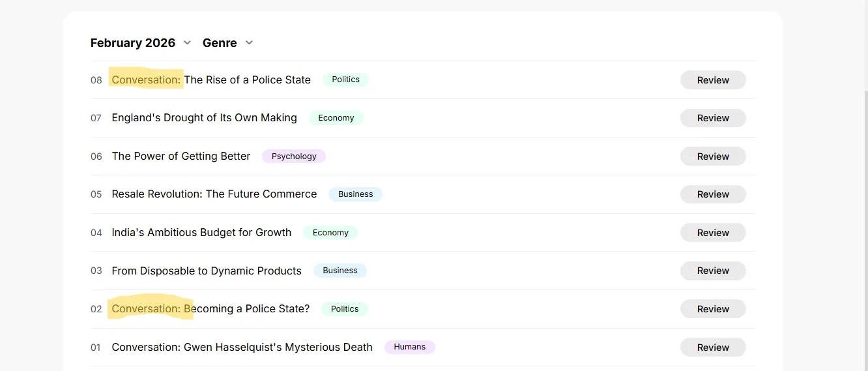Select episode number 05
This screenshot has height=371, width=868.
tap(96, 194)
